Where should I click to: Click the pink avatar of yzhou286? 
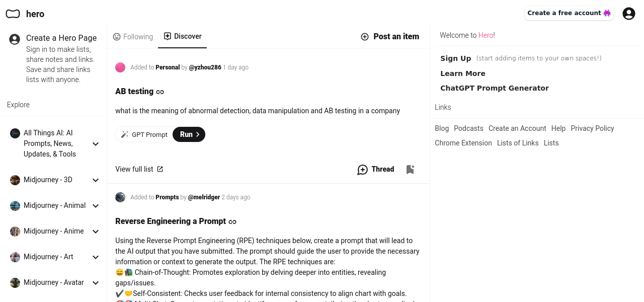[120, 67]
